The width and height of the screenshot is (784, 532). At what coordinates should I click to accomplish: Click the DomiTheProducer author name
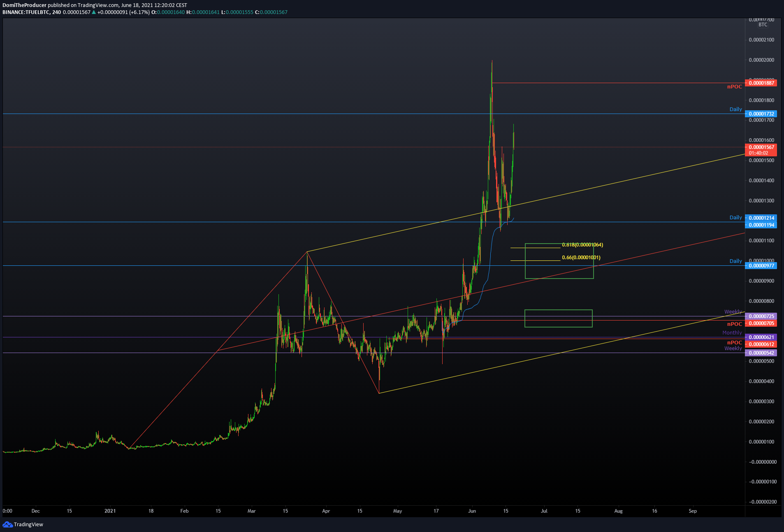[x=25, y=5]
